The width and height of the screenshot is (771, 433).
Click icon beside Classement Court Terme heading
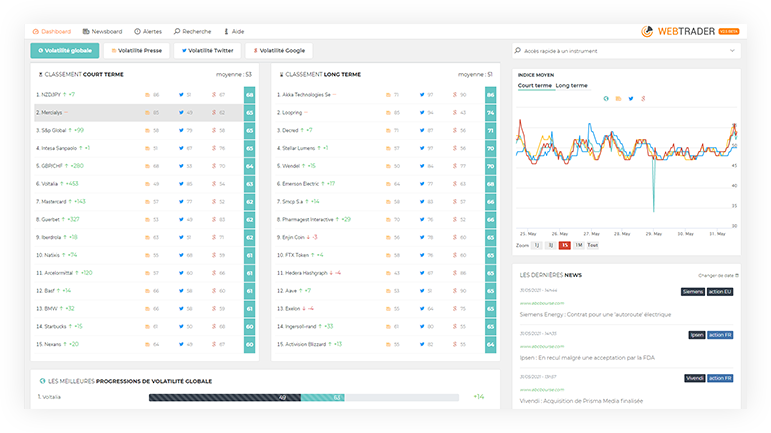click(x=40, y=75)
